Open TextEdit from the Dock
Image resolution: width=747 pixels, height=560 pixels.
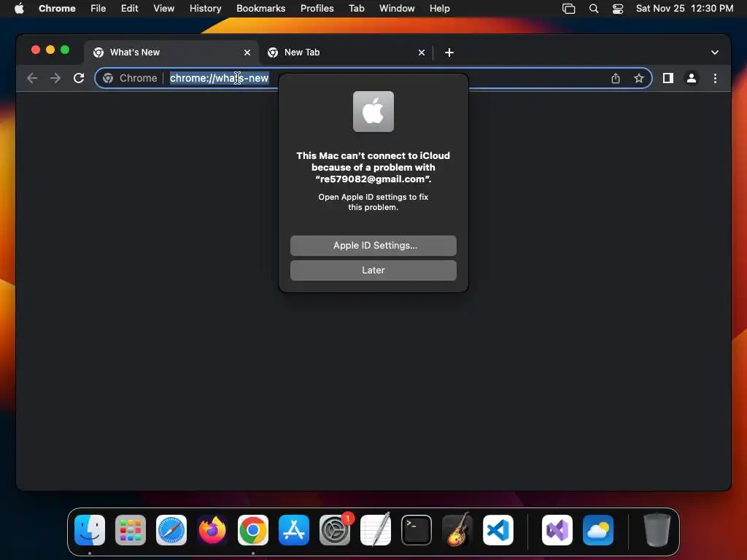(376, 530)
